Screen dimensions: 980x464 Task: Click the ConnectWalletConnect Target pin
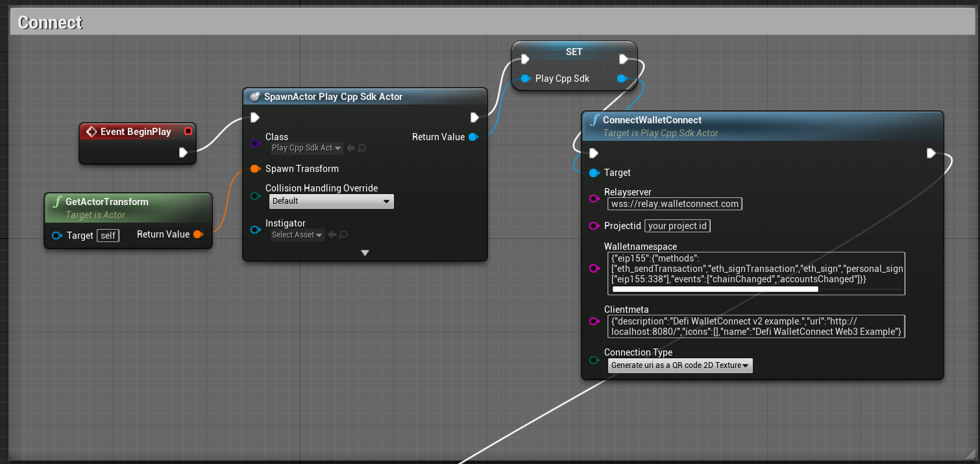click(x=593, y=173)
